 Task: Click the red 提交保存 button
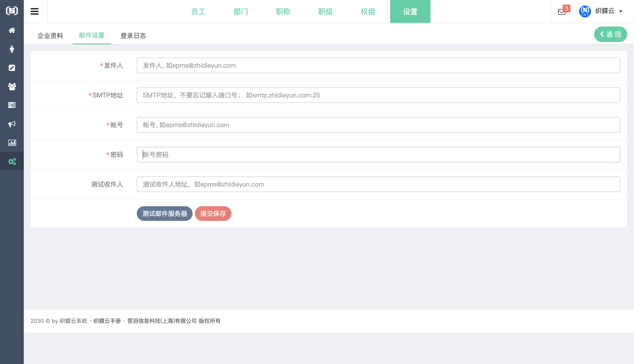point(213,214)
